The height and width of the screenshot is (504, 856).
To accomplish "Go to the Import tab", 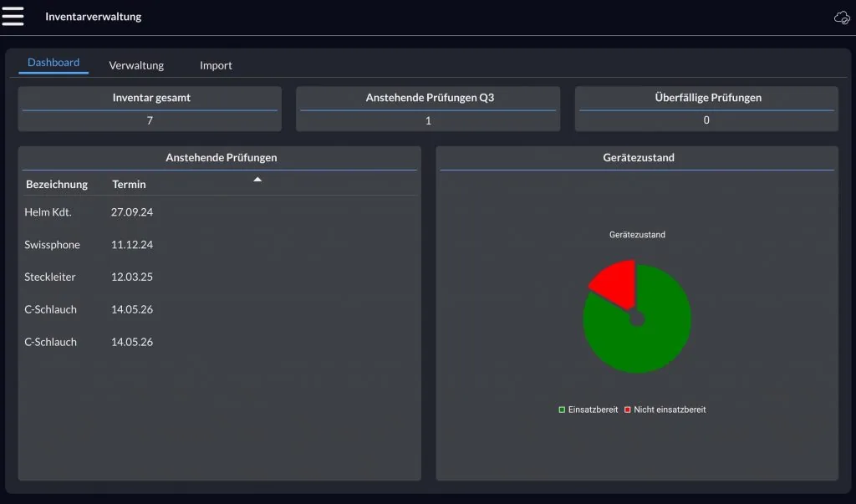I will tap(216, 65).
